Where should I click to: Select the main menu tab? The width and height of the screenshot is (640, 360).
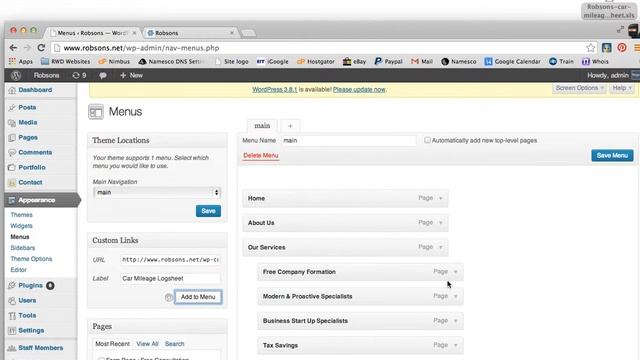click(262, 126)
